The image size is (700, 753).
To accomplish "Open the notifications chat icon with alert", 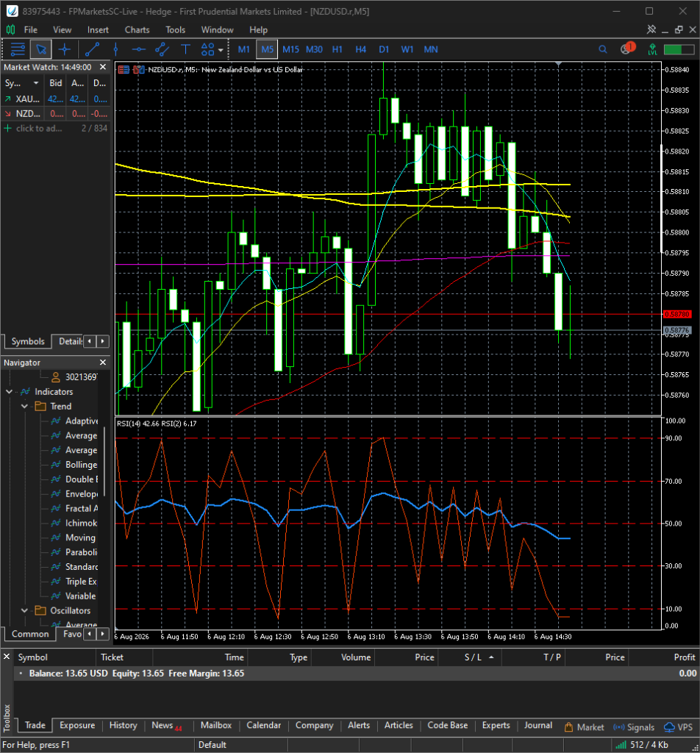I will pos(627,49).
